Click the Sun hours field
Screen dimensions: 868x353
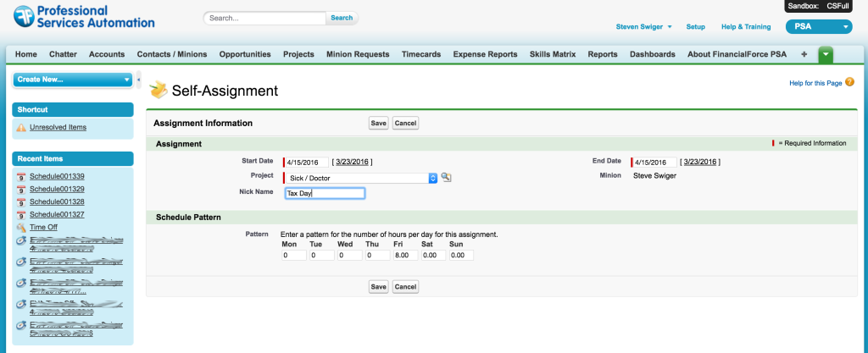(x=462, y=255)
